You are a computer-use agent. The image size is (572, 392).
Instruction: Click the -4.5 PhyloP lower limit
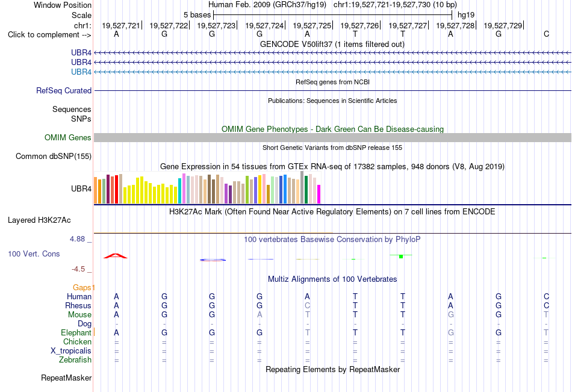pyautogui.click(x=78, y=269)
